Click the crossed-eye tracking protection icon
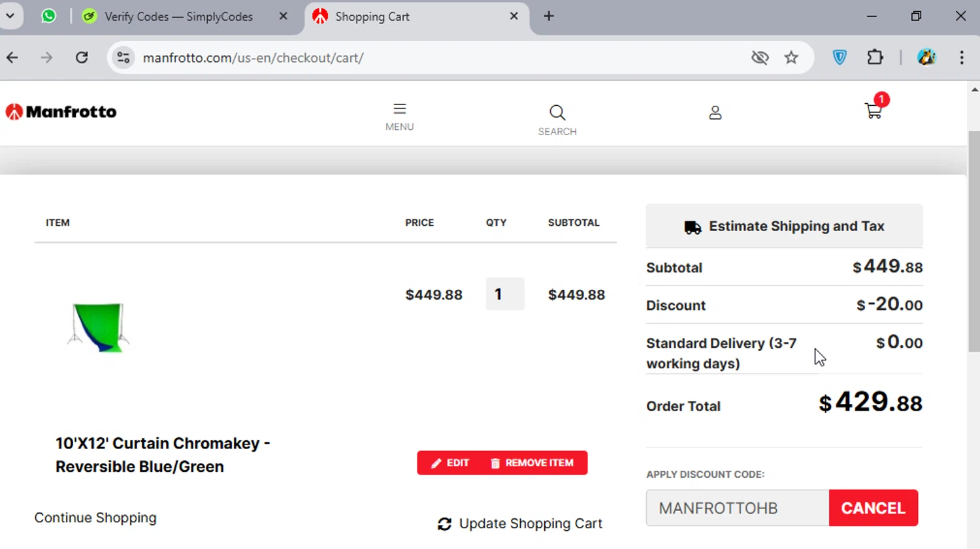The width and height of the screenshot is (980, 549). (760, 57)
